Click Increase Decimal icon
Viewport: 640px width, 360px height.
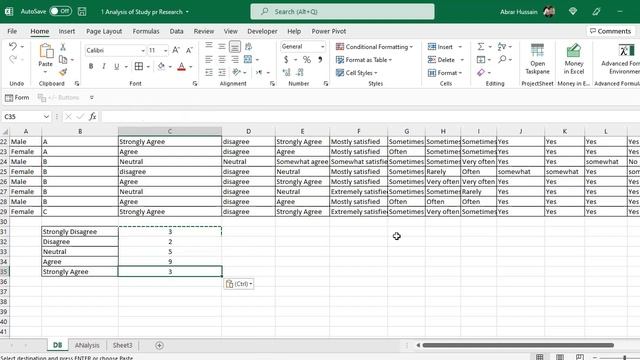(x=287, y=73)
